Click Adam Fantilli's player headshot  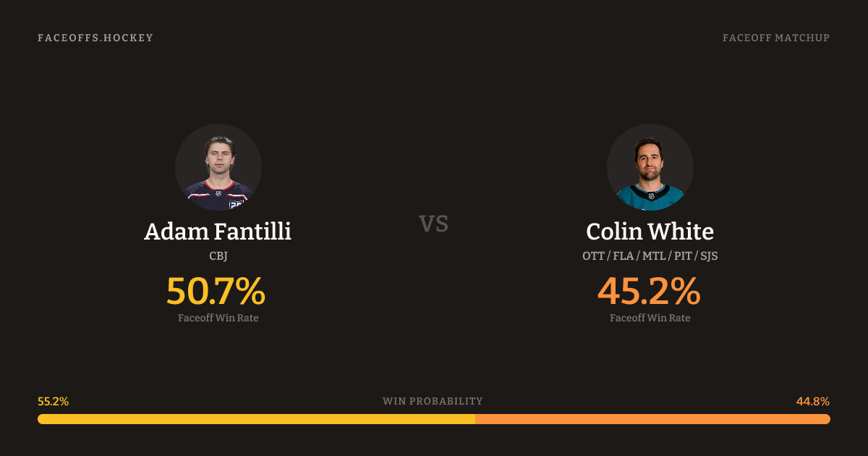(218, 167)
